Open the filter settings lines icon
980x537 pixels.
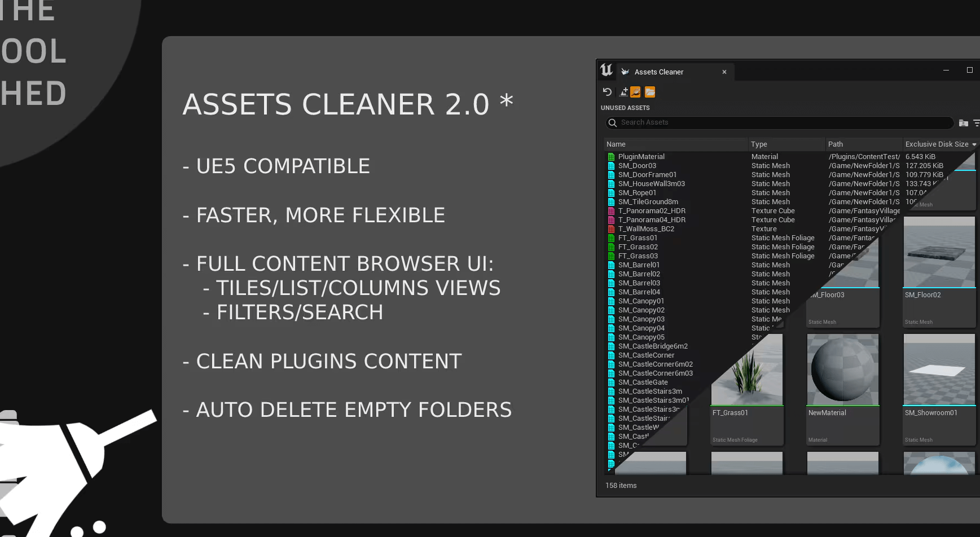click(x=976, y=122)
